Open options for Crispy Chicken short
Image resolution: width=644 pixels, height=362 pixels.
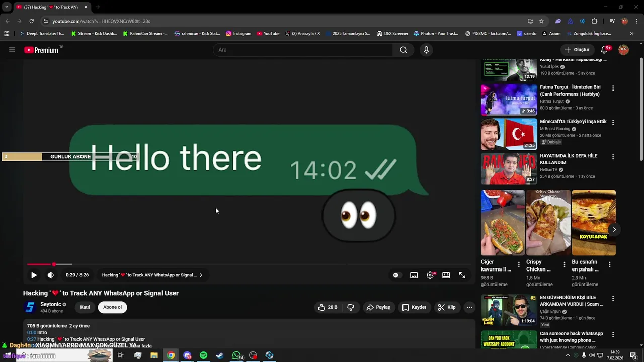point(564,264)
